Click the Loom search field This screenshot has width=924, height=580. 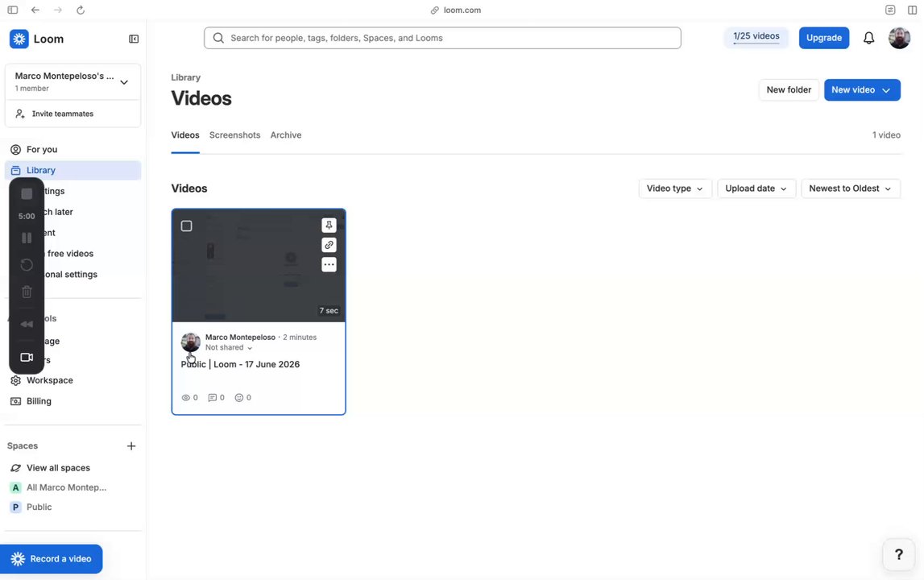tap(442, 38)
